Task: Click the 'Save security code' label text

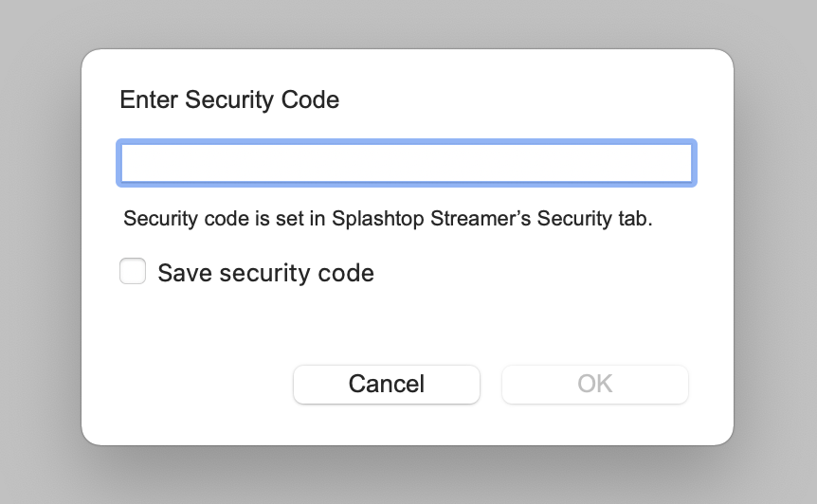Action: (x=265, y=274)
